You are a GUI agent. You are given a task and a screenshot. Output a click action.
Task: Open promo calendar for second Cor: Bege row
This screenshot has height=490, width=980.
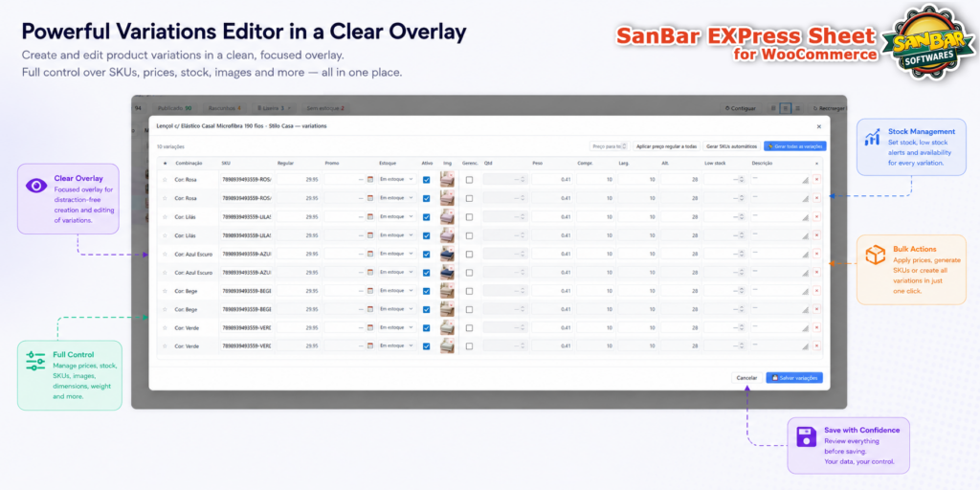click(x=370, y=309)
